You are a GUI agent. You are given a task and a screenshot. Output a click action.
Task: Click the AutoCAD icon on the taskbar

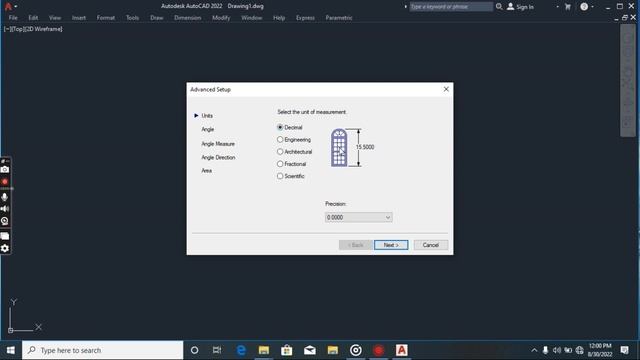click(x=402, y=350)
